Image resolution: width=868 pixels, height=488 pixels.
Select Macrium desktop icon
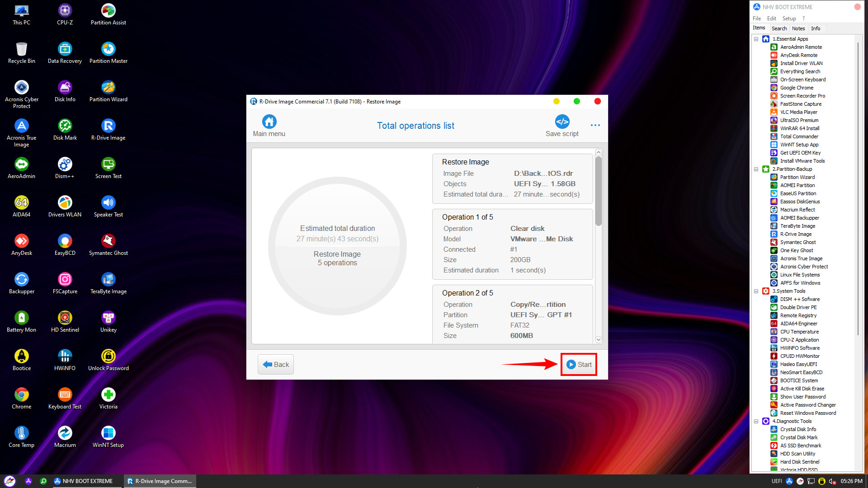(x=65, y=437)
